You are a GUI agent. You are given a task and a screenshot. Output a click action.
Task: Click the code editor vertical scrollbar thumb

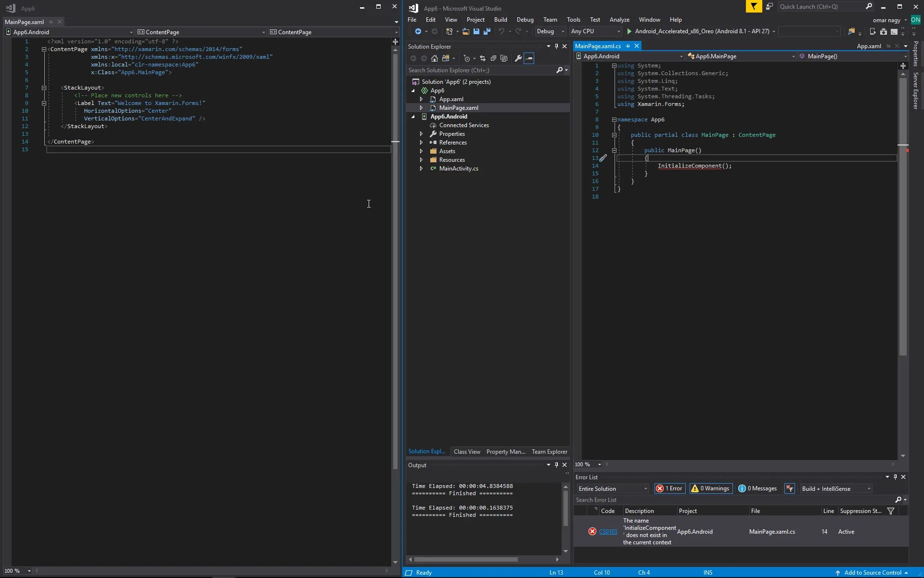coord(903,217)
